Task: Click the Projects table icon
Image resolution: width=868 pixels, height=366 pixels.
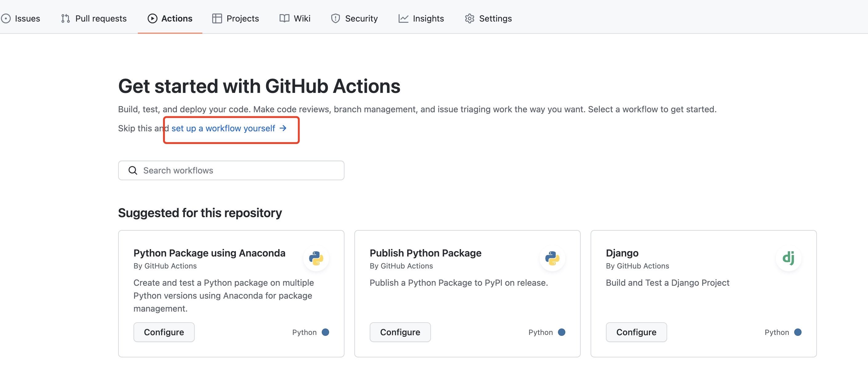Action: click(217, 18)
